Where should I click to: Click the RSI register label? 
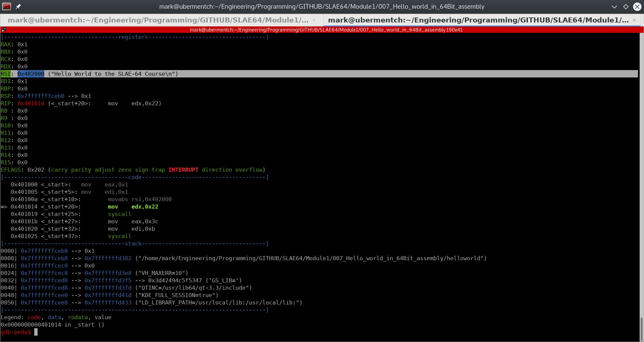(x=6, y=74)
